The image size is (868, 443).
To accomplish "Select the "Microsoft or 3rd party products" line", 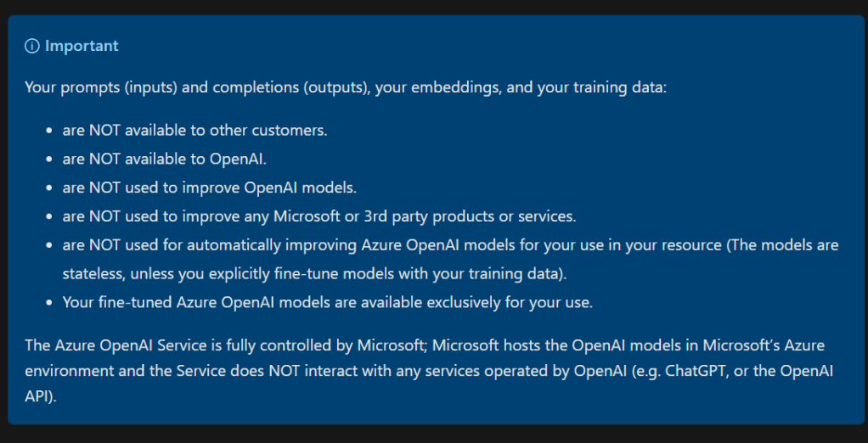I will (x=319, y=216).
